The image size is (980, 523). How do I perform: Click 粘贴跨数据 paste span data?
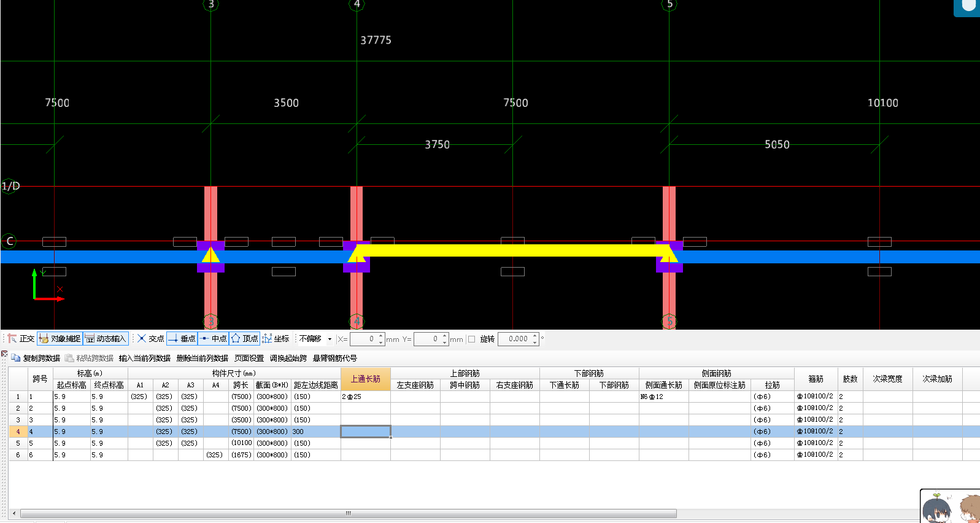[x=89, y=358]
